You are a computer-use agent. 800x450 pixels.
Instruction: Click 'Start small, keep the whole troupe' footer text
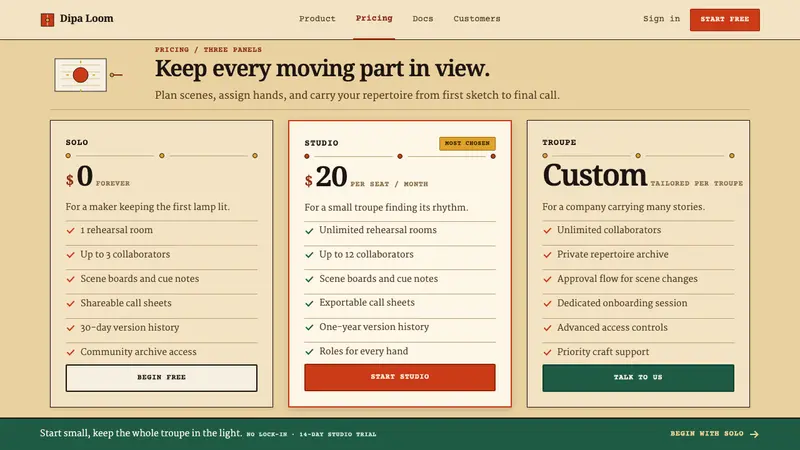tap(141, 433)
